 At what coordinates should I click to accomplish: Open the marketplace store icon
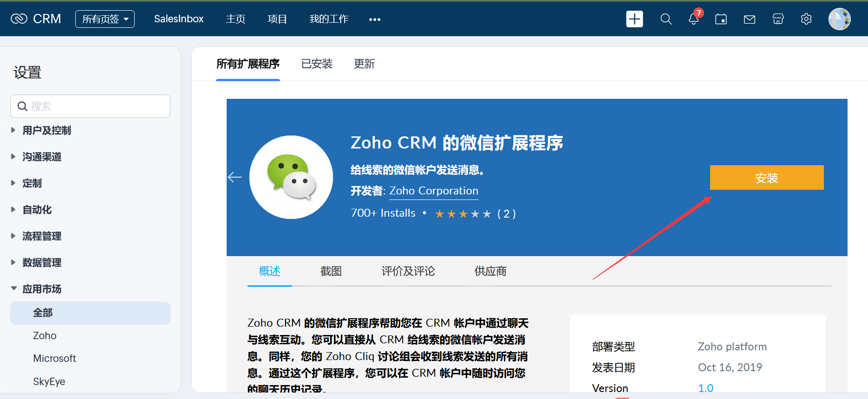tap(778, 19)
